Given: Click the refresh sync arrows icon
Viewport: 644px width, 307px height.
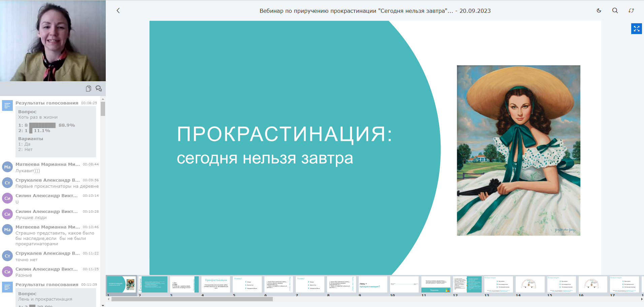Looking at the screenshot, I should [631, 10].
